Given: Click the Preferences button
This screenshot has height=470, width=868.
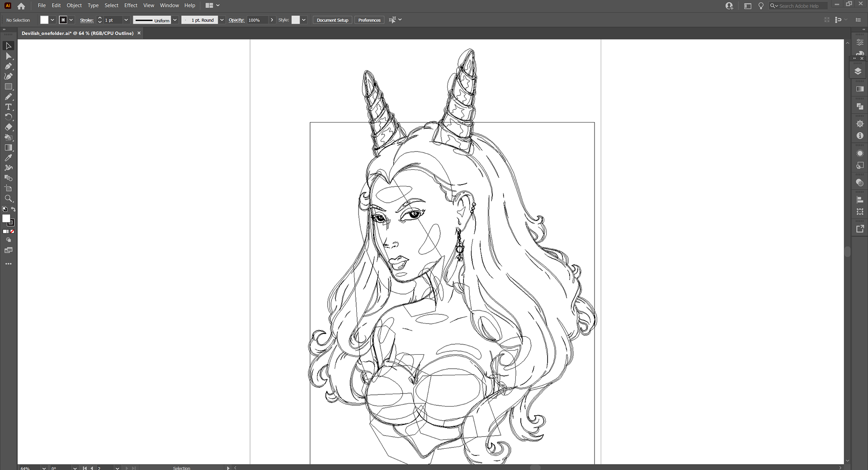Looking at the screenshot, I should click(x=369, y=20).
